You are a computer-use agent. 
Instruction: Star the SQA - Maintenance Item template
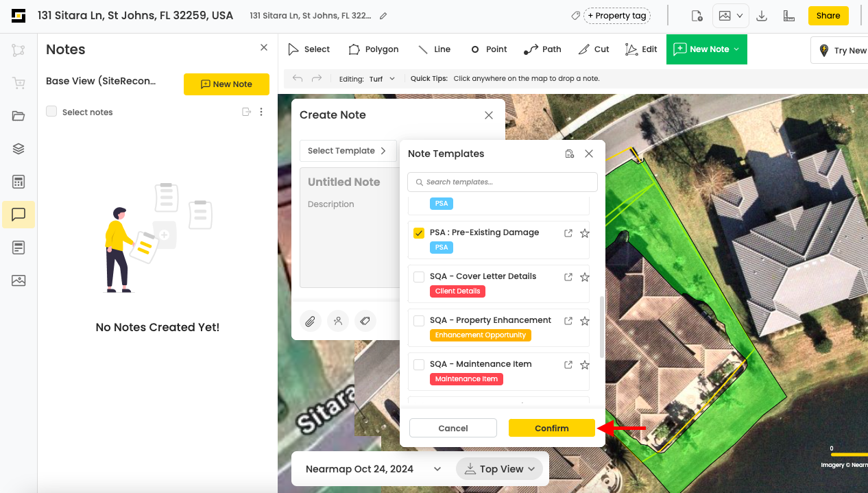[x=585, y=365]
